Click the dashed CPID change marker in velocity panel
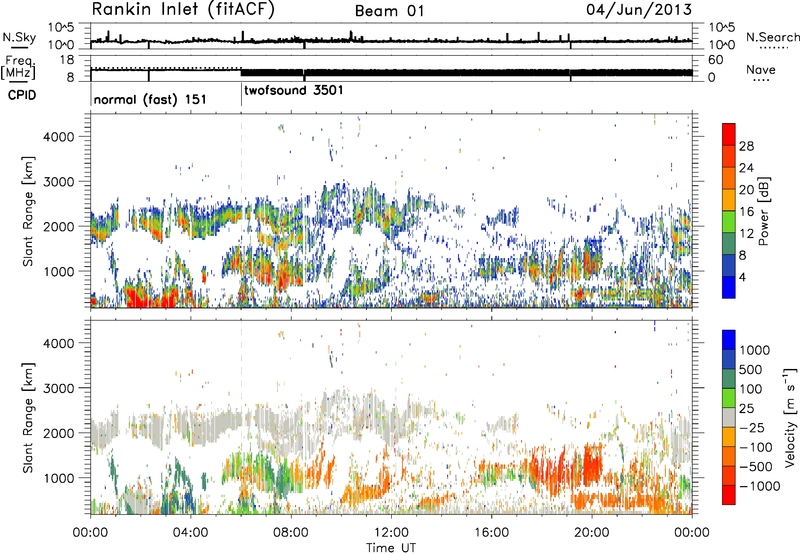 [241, 417]
